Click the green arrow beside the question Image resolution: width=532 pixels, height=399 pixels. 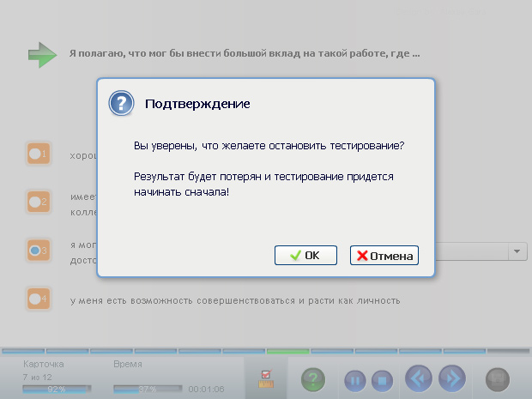coord(42,55)
